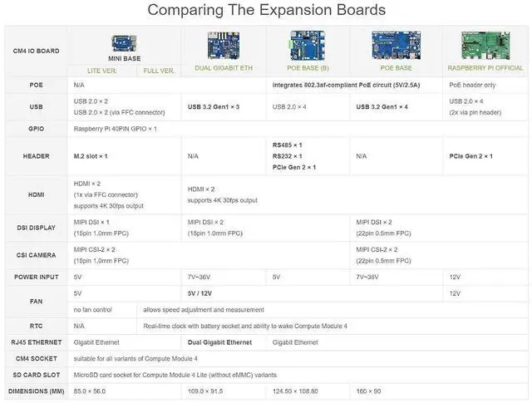The height and width of the screenshot is (403, 532).
Task: Click the 'Comparing The Expansion Boards' title
Action: 266,9
